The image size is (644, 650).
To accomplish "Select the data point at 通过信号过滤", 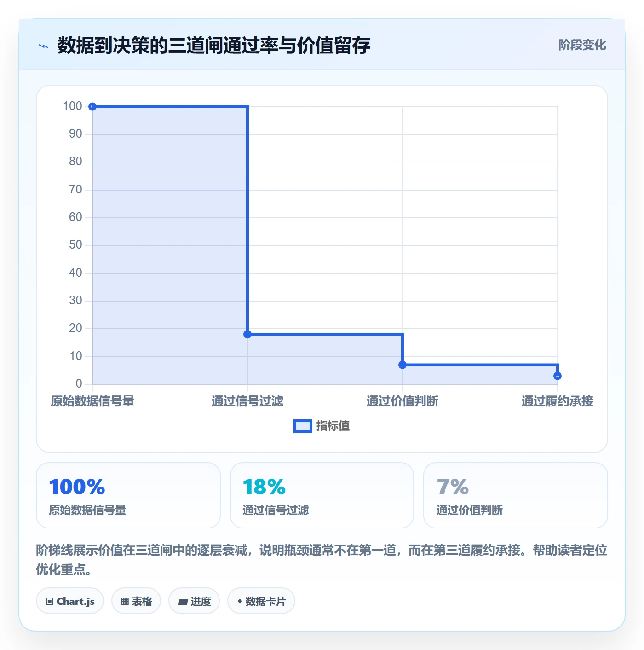I will click(247, 334).
